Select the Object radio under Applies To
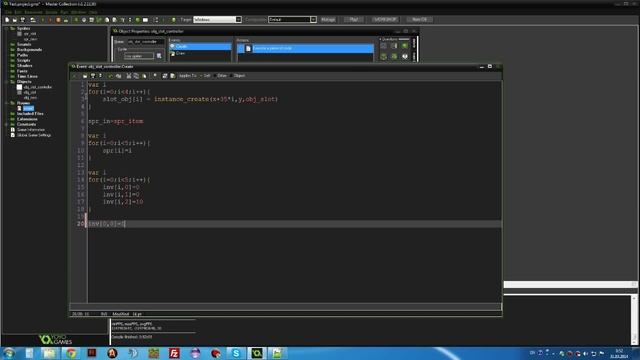 [237, 76]
